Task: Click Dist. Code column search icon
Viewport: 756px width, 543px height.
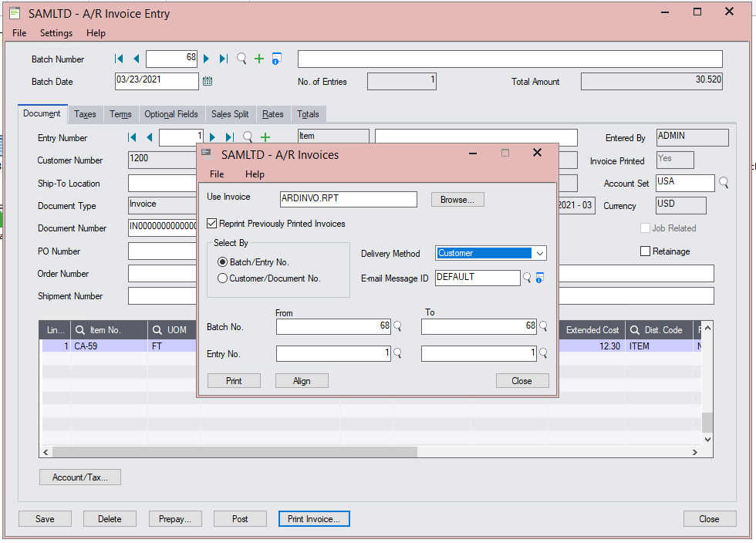Action: point(635,330)
